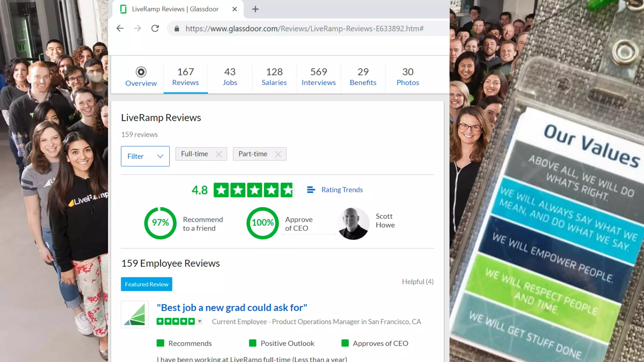
Task: Switch to the 43 Jobs tab
Action: point(230,77)
